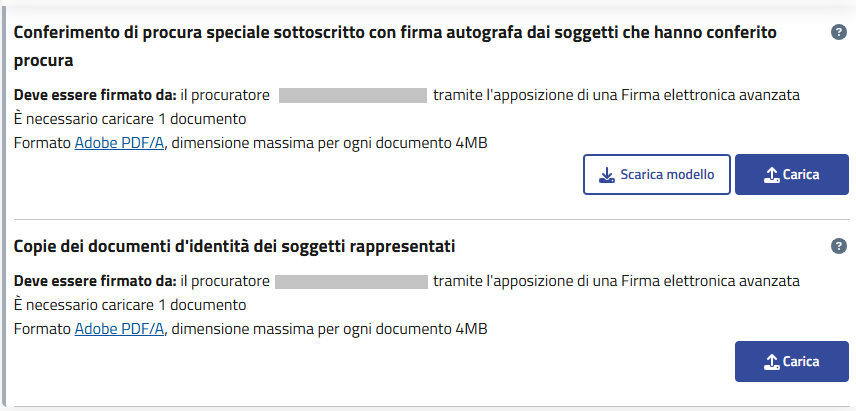The width and height of the screenshot is (856, 411).
Task: Click upload icon for procura speciale
Action: (771, 175)
